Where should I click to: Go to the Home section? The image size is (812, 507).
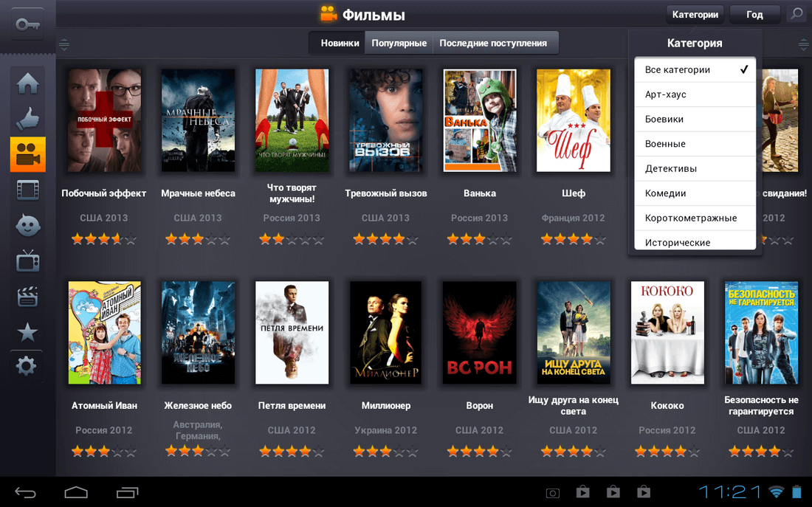point(27,83)
